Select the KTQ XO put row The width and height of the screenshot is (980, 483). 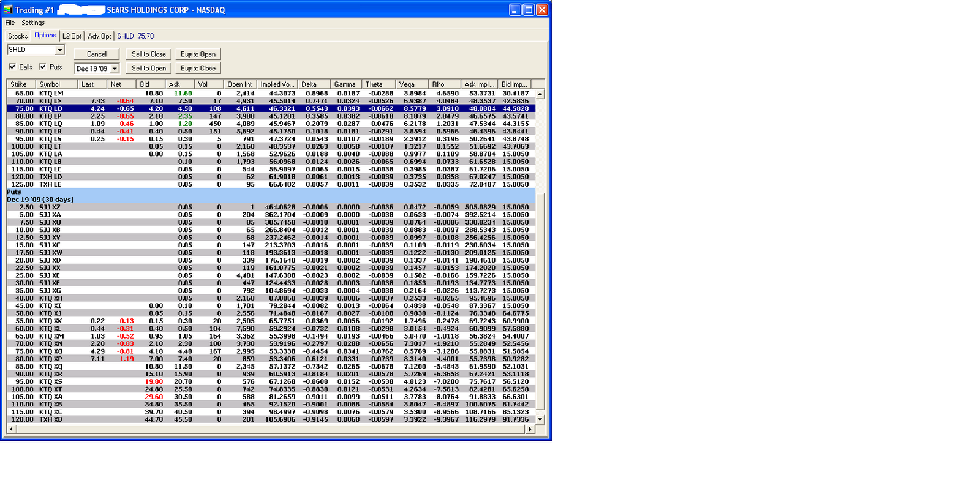[271, 351]
